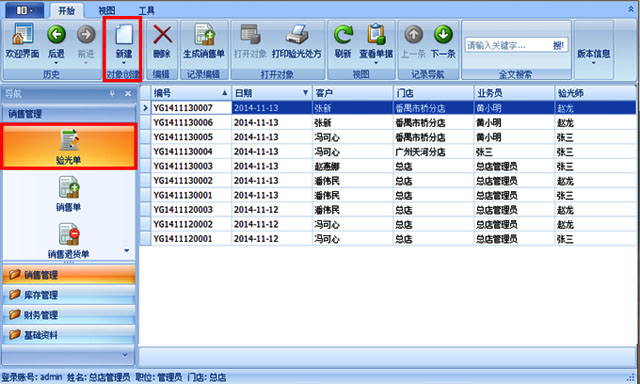The height and width of the screenshot is (384, 640).
Task: Sort by the 业务员 column header
Action: click(514, 93)
